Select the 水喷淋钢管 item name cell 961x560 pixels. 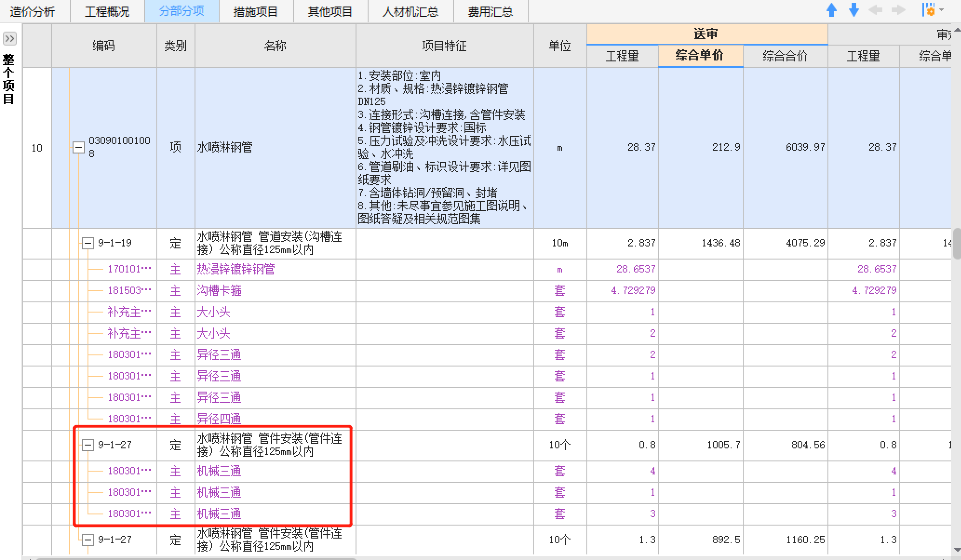275,147
